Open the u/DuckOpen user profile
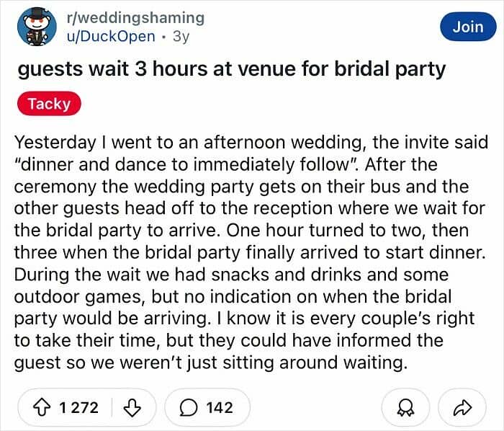Viewport: 504px width, 431px height. [x=111, y=36]
